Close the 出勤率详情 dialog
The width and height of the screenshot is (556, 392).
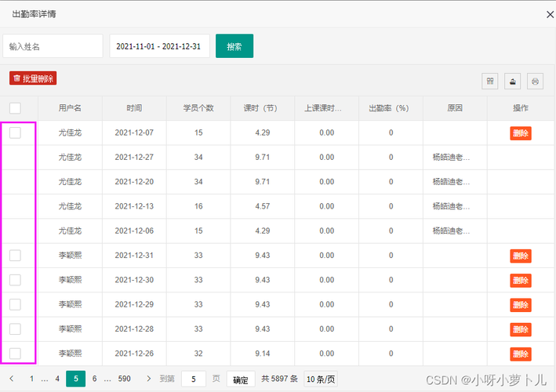pos(550,15)
